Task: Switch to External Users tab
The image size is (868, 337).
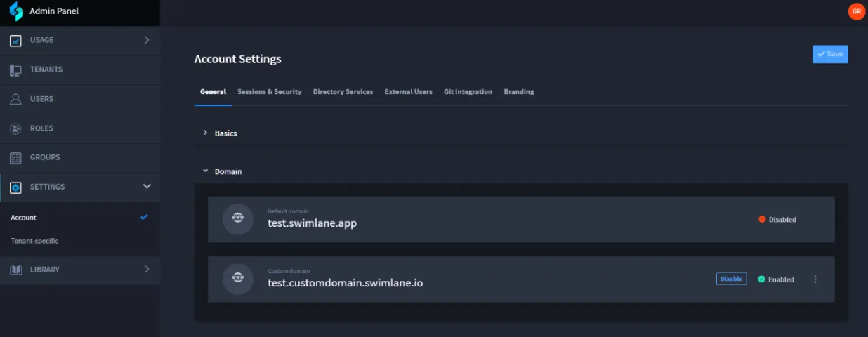Action: tap(408, 92)
